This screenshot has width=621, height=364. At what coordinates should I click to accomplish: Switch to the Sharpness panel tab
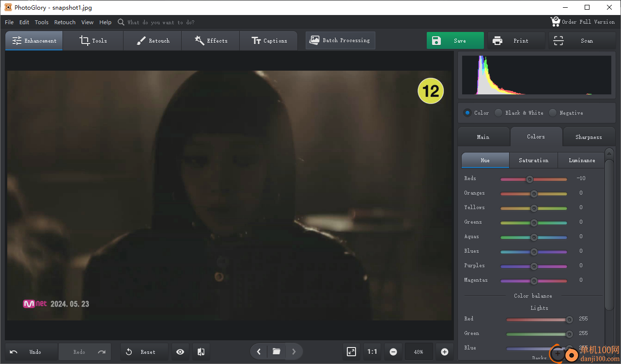(589, 137)
